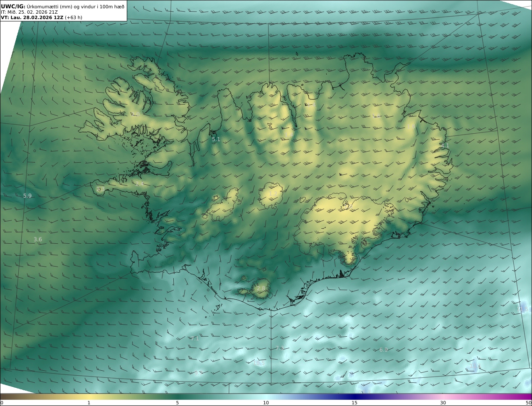Select the 1 tick label on the colorbar
This screenshot has width=532, height=406.
click(89, 403)
